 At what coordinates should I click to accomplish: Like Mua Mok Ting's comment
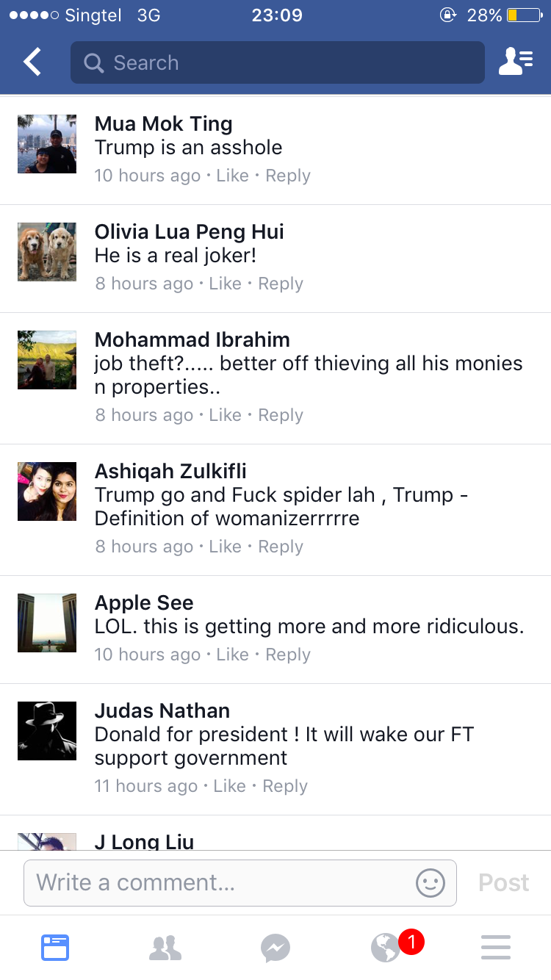[233, 176]
